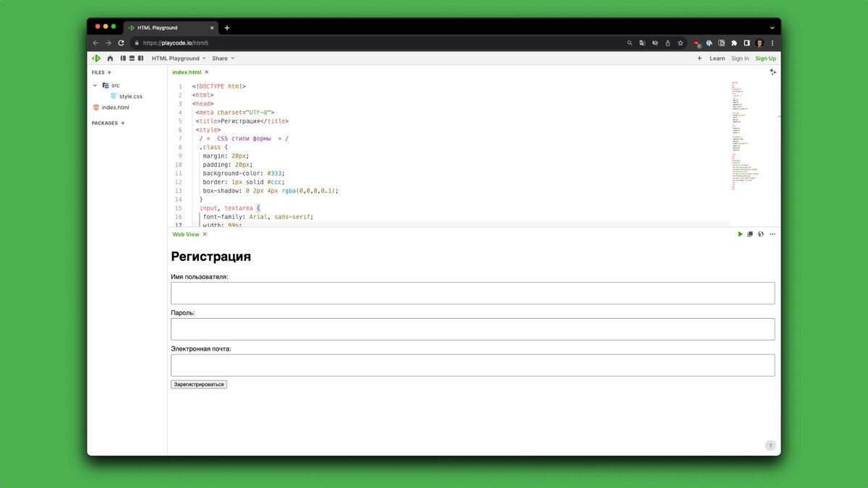Image resolution: width=868 pixels, height=488 pixels.
Task: Click the Зарегистрироваться button
Action: [199, 385]
